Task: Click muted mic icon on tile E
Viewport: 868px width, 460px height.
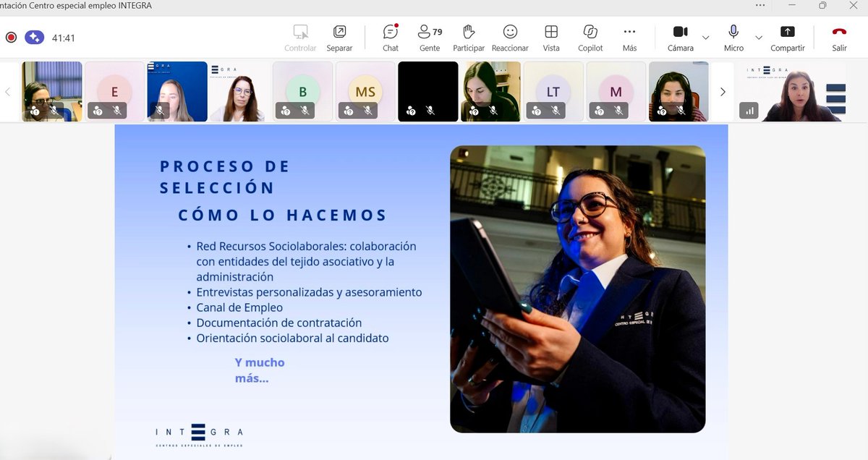Action: click(x=116, y=111)
